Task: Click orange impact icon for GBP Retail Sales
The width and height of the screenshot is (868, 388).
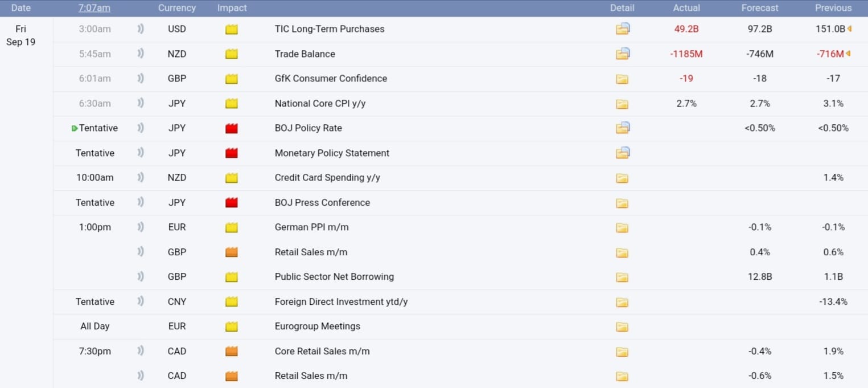Action: (231, 252)
